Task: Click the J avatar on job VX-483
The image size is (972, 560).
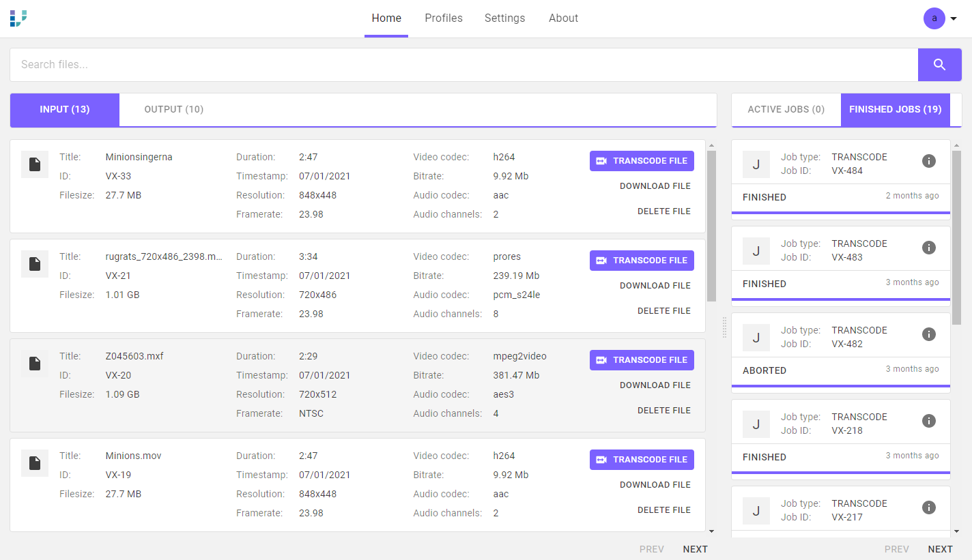Action: [x=756, y=250]
